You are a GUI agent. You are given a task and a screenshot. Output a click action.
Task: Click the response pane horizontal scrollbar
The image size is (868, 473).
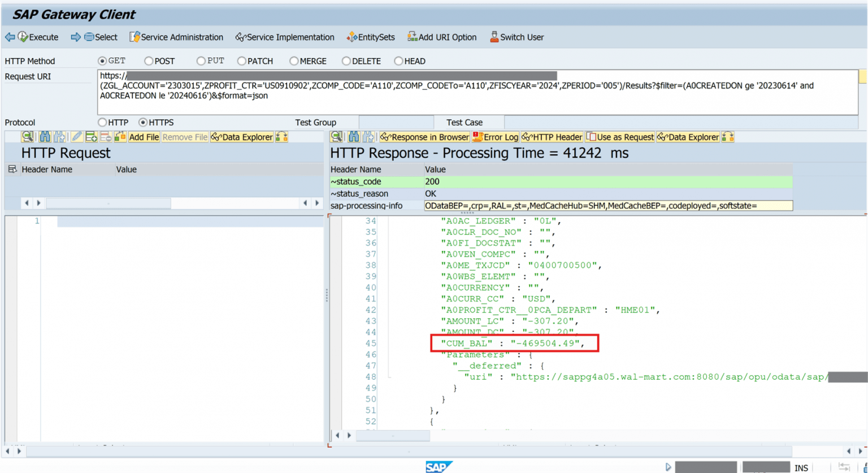pyautogui.click(x=393, y=435)
